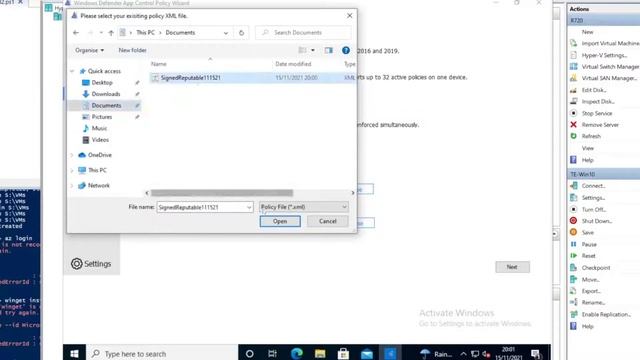640x360 pixels.
Task: Click Stop Service icon in Actions
Action: coord(573,113)
